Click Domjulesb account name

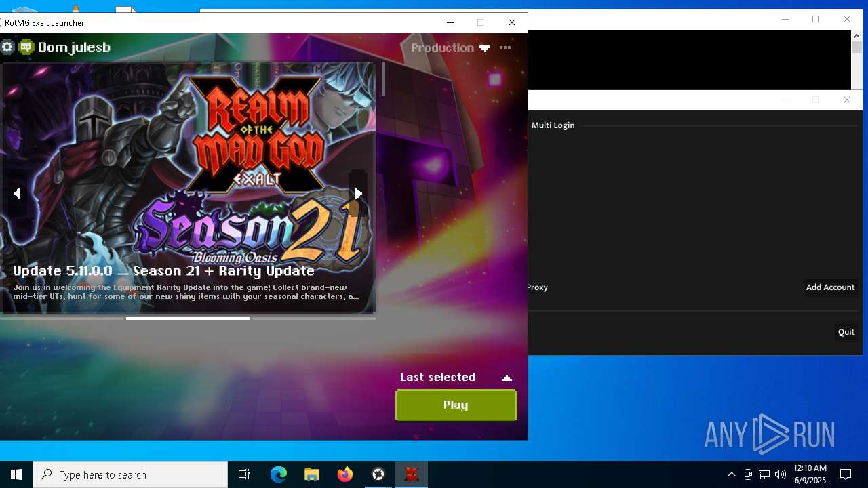click(x=74, y=47)
